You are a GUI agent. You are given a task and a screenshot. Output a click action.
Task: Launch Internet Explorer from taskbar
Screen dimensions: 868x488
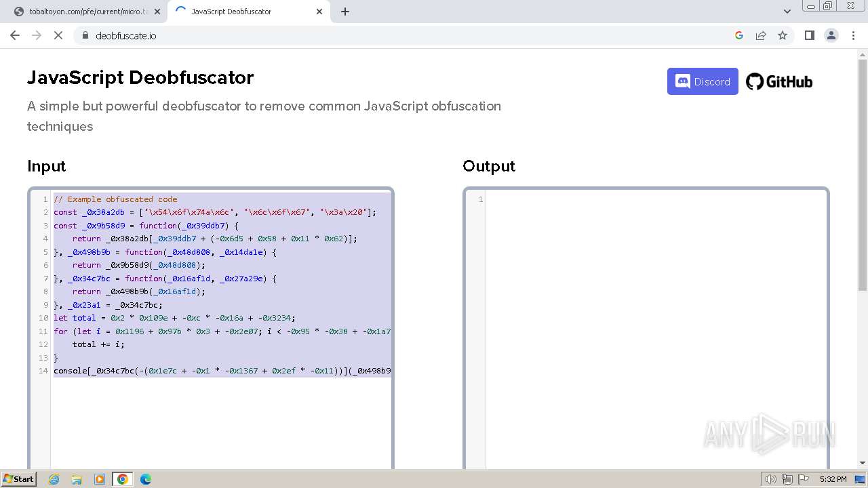pos(54,479)
